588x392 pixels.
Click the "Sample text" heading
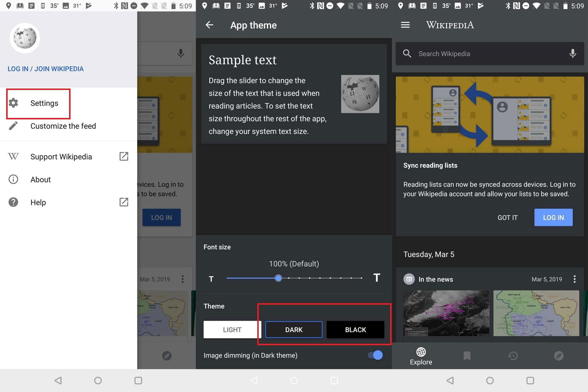(243, 60)
